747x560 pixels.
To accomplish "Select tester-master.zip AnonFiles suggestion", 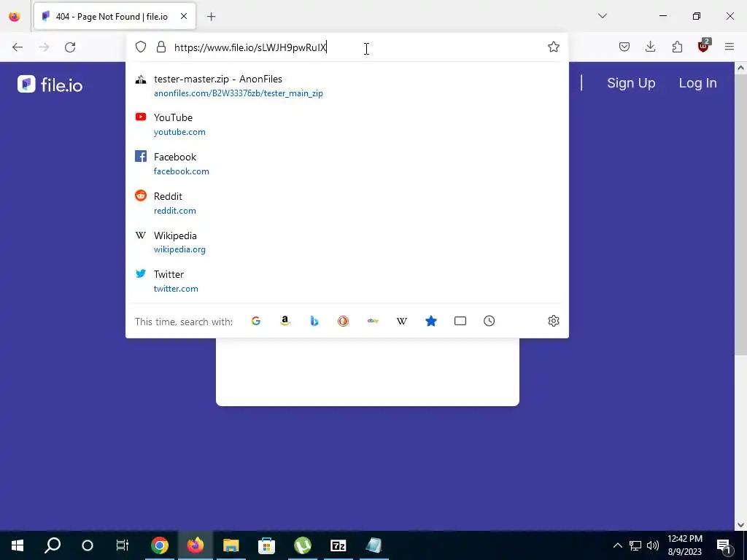I will [x=347, y=86].
